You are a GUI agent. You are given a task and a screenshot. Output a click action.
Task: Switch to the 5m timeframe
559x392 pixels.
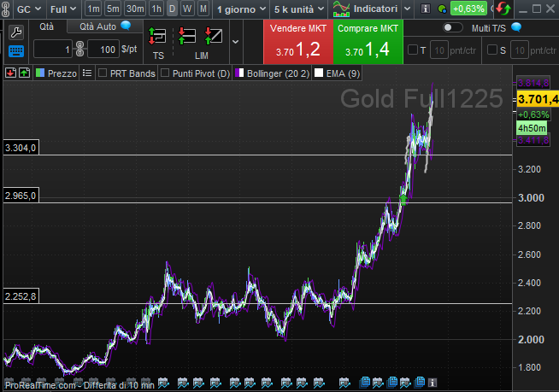click(113, 9)
